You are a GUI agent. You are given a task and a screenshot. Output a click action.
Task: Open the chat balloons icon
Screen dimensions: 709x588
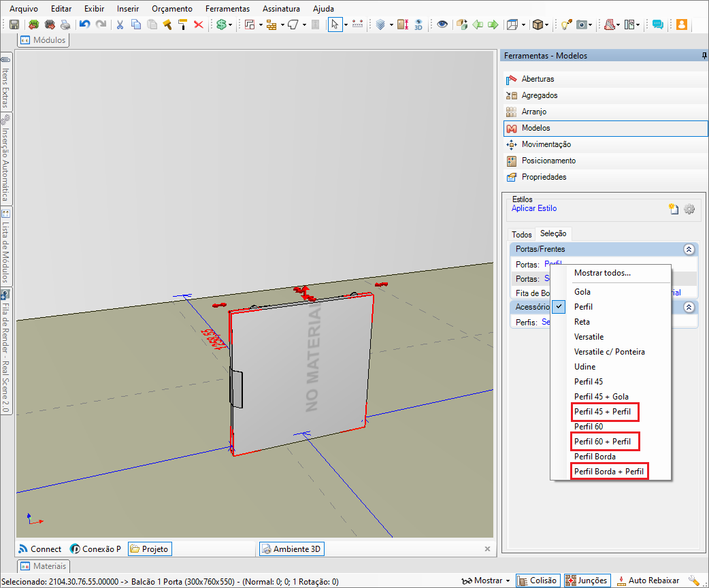(657, 24)
